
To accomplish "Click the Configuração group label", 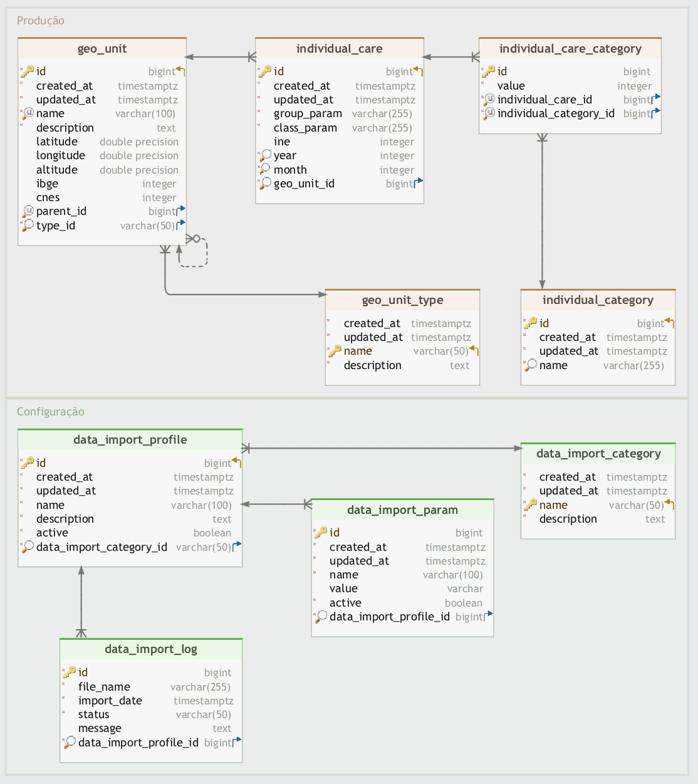I will point(51,412).
